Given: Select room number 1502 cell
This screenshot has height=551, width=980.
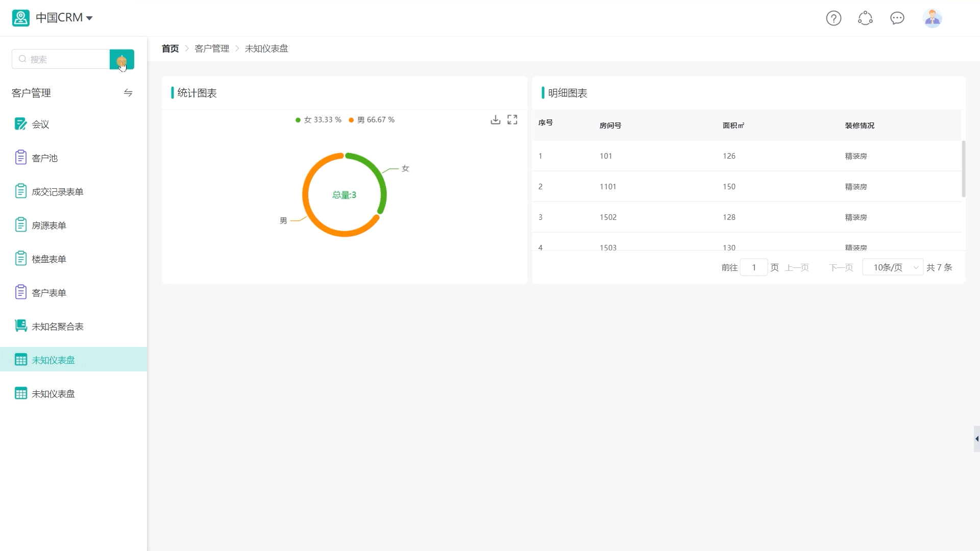Looking at the screenshot, I should pyautogui.click(x=608, y=217).
